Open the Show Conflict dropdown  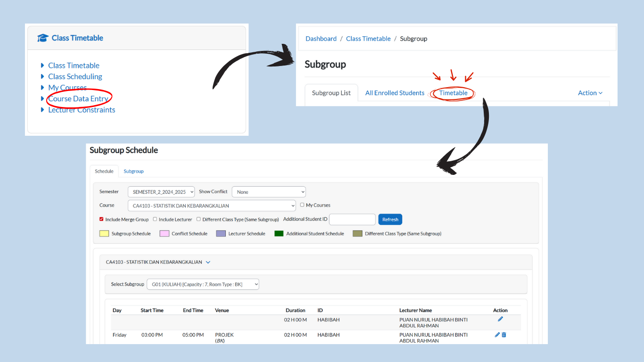tap(269, 192)
